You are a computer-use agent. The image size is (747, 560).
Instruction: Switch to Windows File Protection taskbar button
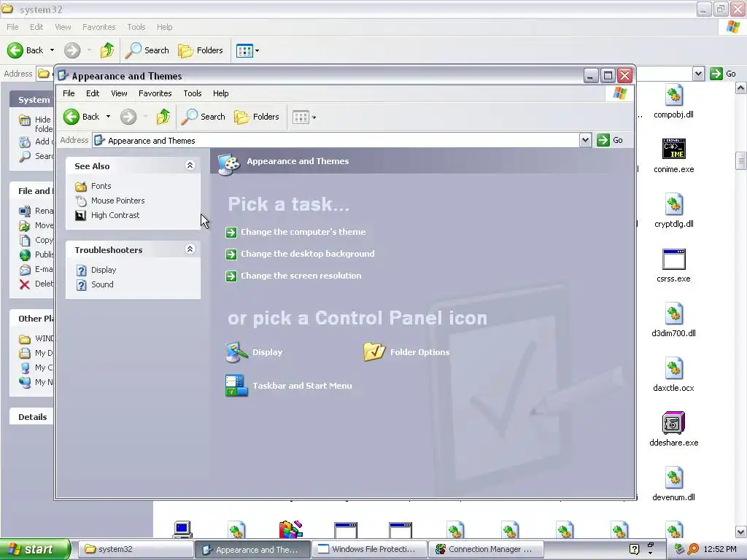[x=369, y=549]
